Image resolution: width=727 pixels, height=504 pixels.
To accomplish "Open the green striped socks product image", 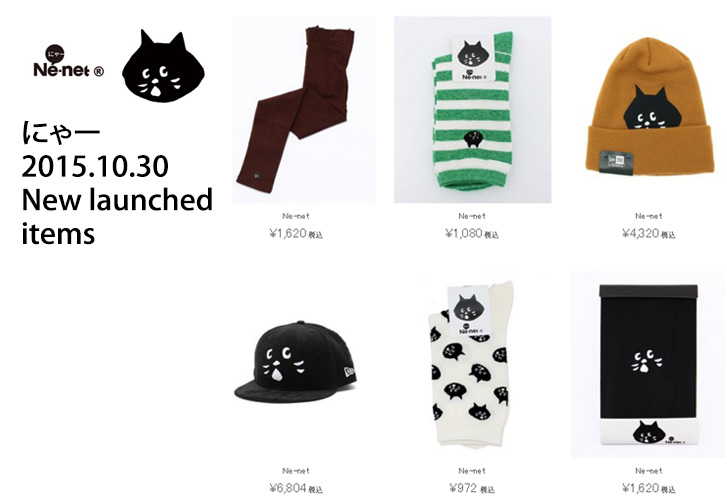I will [472, 109].
